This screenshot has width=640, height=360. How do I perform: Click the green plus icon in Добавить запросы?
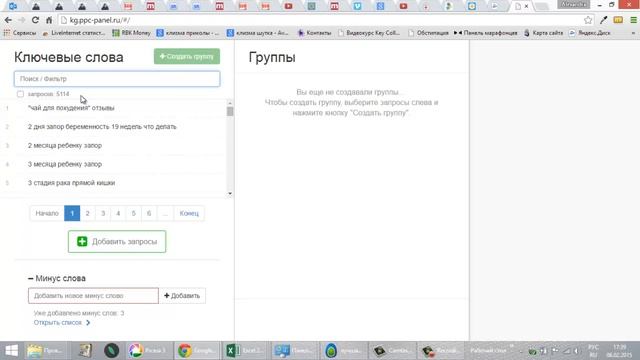[x=82, y=242]
